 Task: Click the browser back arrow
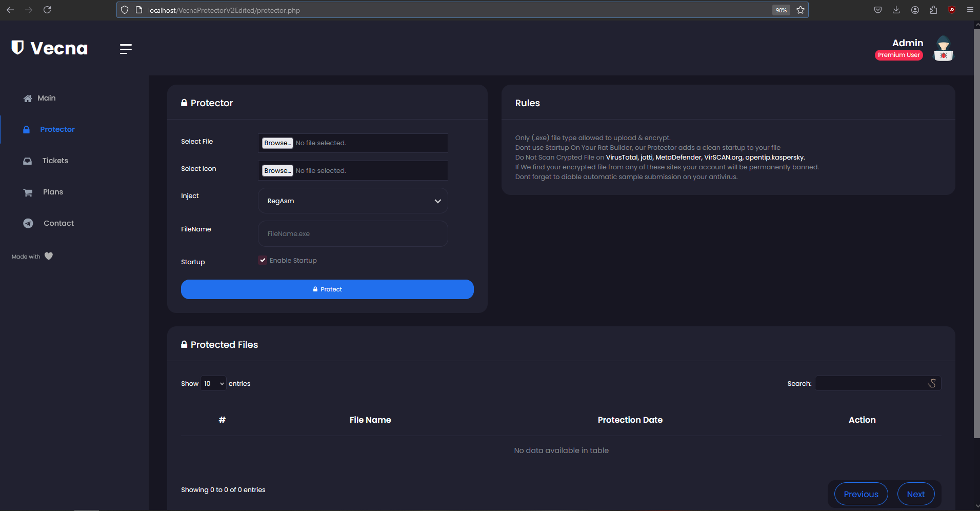pyautogui.click(x=10, y=10)
